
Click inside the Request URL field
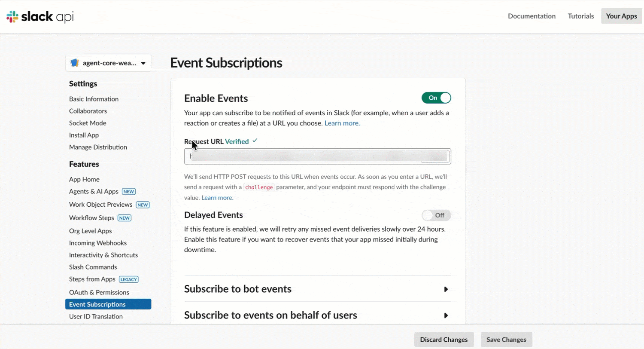click(x=318, y=156)
